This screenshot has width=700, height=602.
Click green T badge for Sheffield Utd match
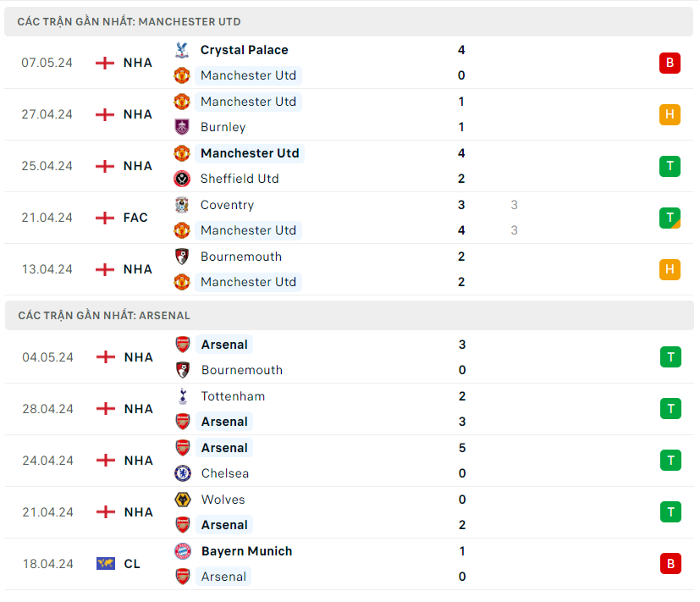[670, 166]
